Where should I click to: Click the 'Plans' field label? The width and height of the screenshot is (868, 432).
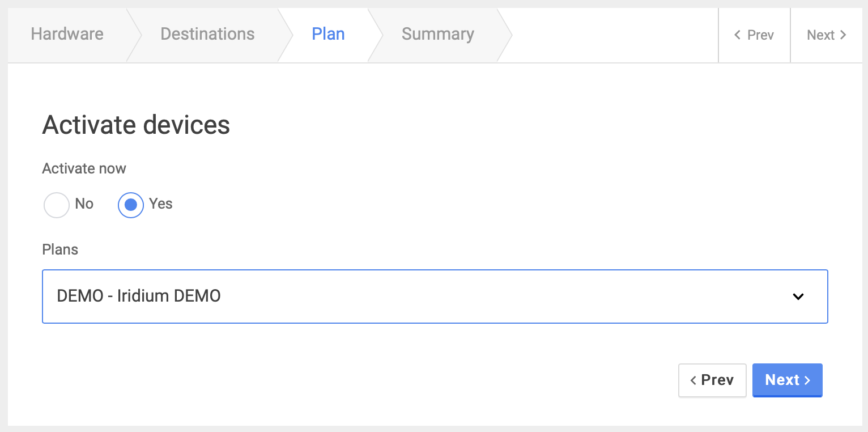[60, 249]
